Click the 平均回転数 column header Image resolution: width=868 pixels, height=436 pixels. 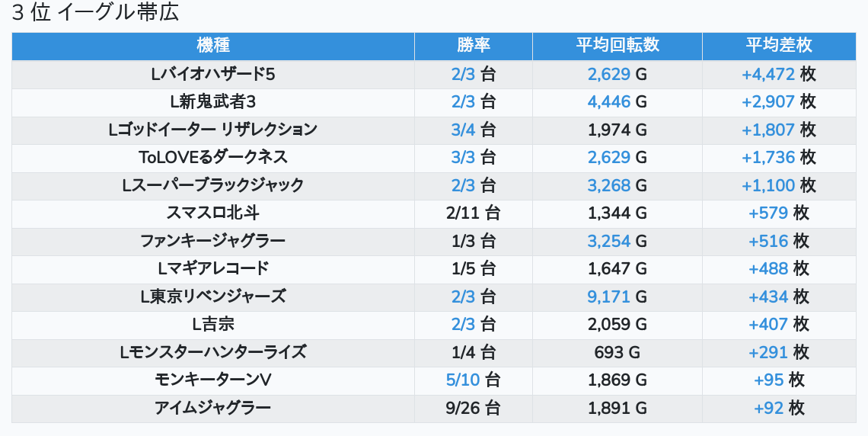point(617,46)
